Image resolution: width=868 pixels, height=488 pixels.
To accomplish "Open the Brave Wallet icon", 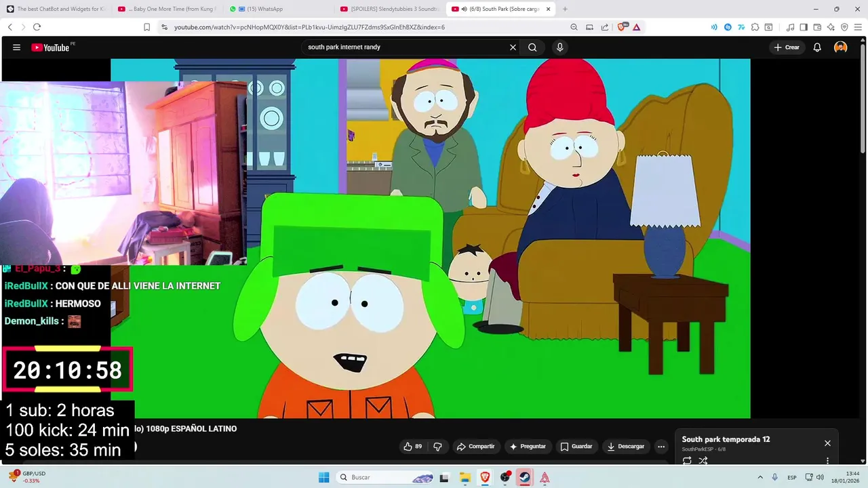I will point(817,27).
